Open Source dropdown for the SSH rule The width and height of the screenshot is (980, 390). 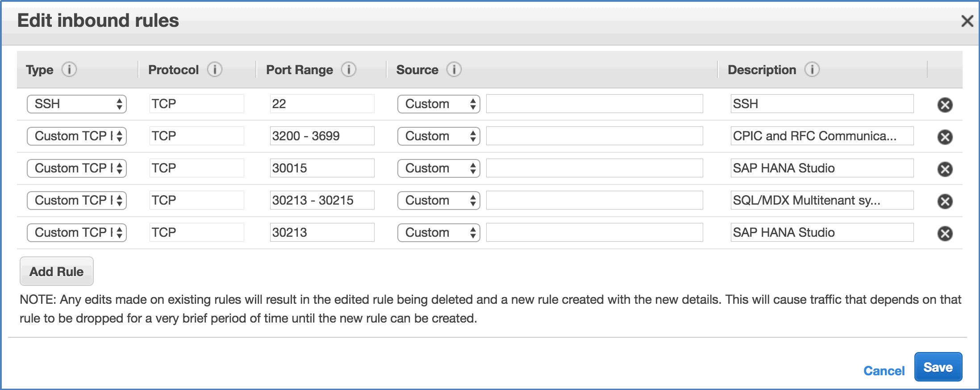coord(438,104)
